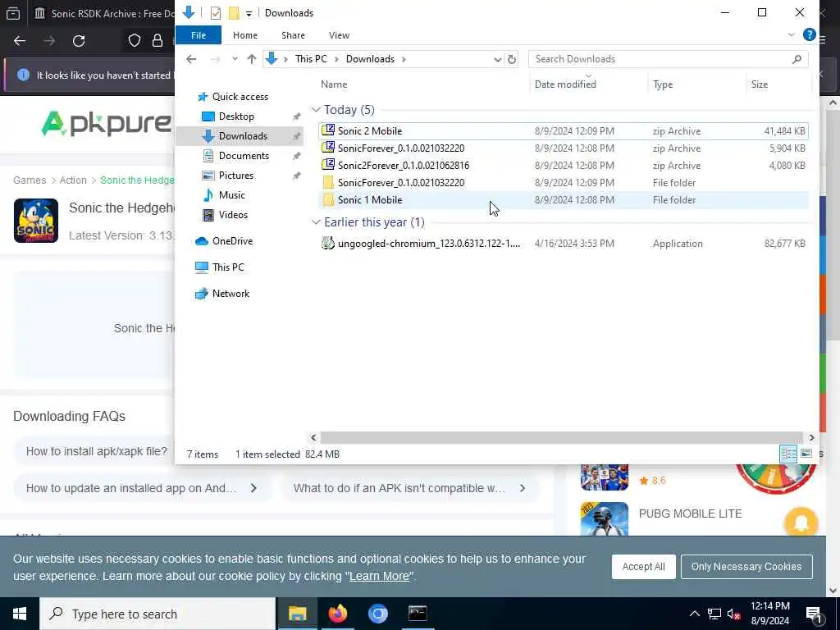This screenshot has width=840, height=630.
Task: Open This PC in the navigation pane
Action: (x=228, y=267)
